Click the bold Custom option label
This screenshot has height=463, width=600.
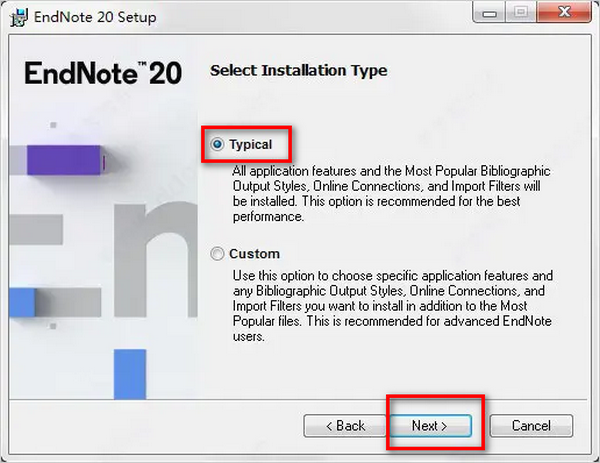[x=254, y=254]
